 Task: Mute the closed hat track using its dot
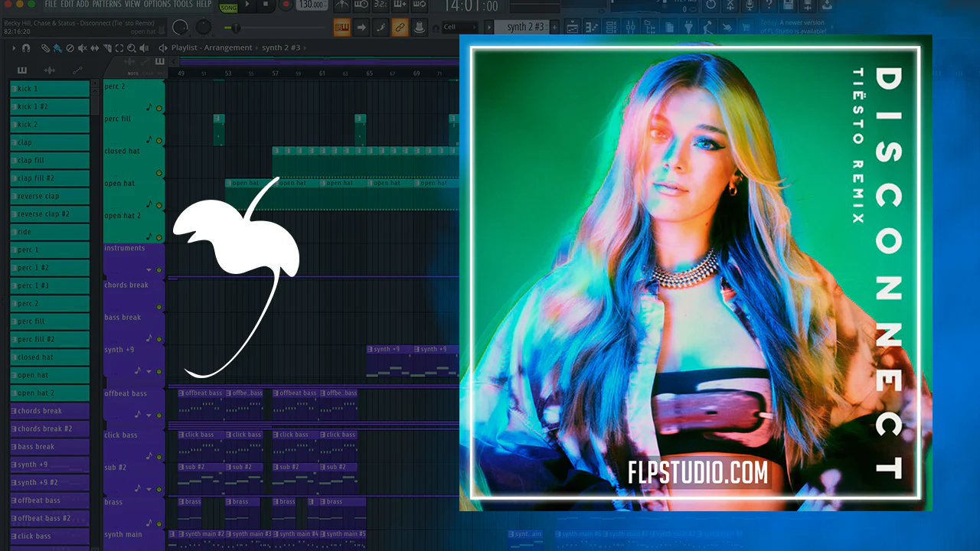pos(159,173)
